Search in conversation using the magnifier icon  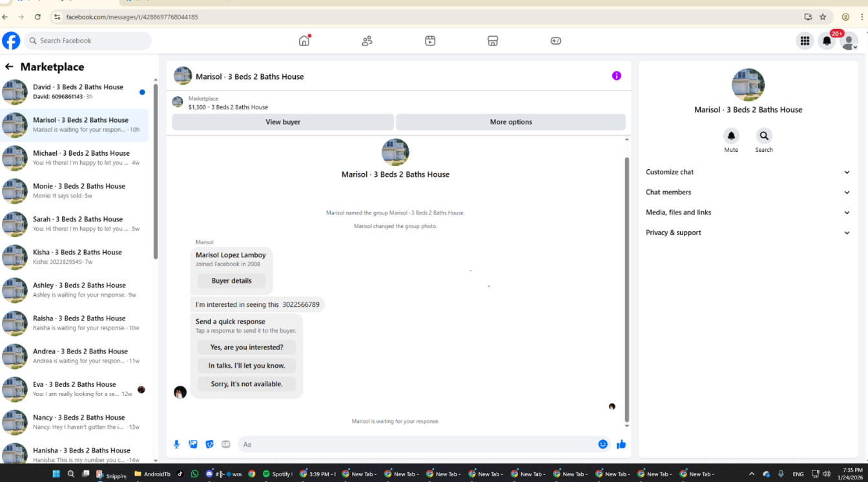pos(764,136)
